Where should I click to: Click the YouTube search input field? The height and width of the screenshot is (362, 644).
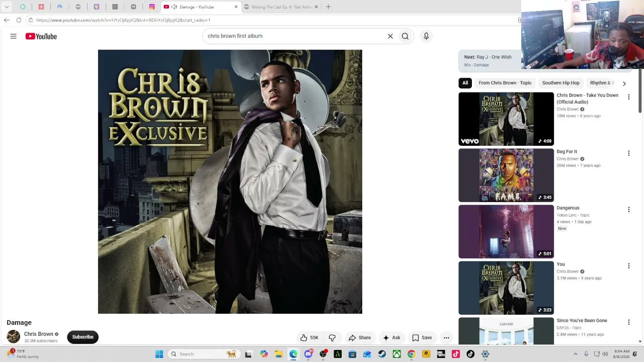point(294,36)
